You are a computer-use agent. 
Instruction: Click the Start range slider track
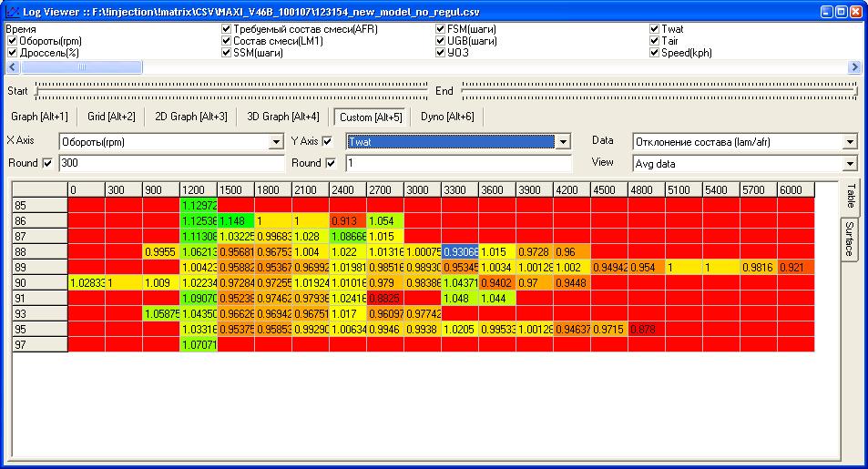click(x=228, y=90)
